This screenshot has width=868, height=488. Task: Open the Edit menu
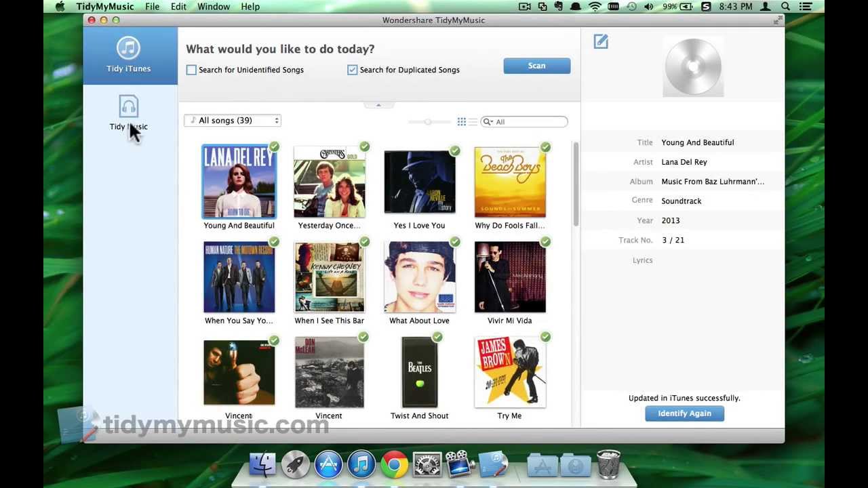pyautogui.click(x=178, y=7)
